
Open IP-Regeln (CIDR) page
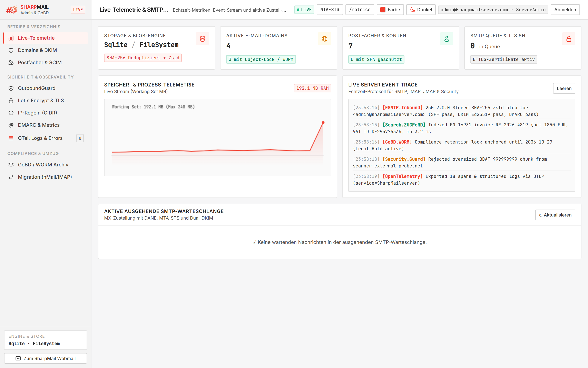tap(46, 113)
